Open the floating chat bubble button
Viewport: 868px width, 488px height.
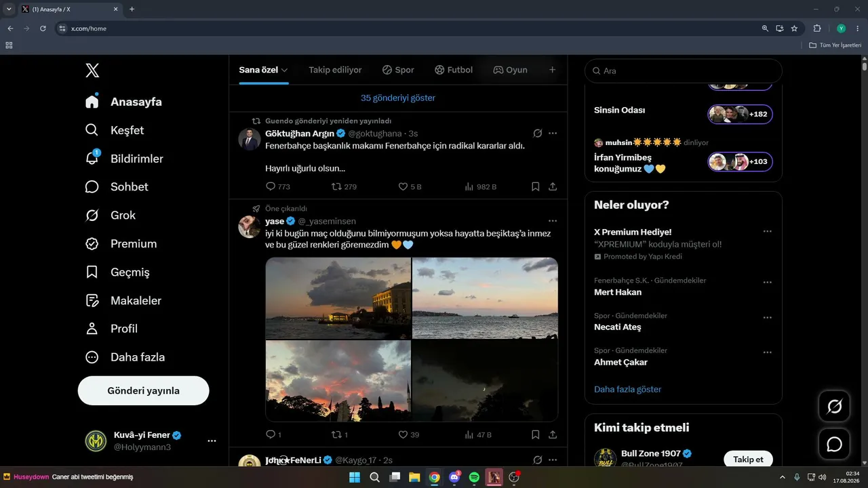tap(835, 444)
